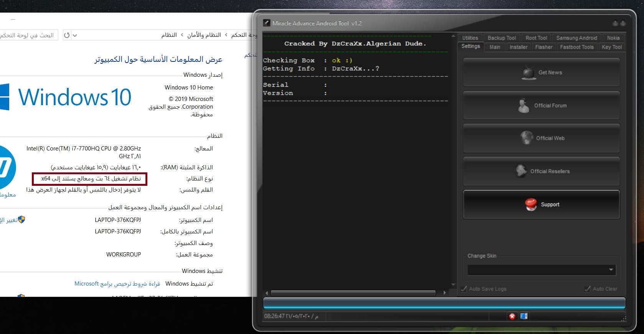Click the Support button
Screen dimensions: 644x334
[x=542, y=205]
